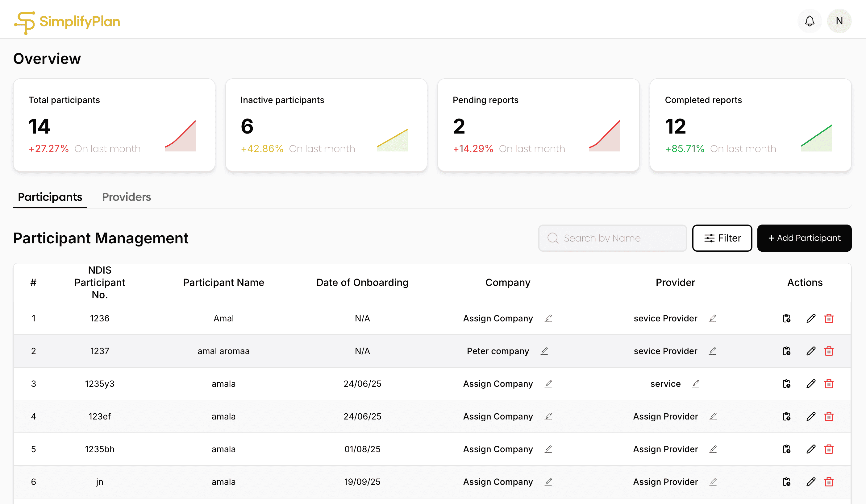Viewport: 866px width, 504px height.
Task: Click the search magnifier icon in the search bar
Action: click(x=552, y=238)
